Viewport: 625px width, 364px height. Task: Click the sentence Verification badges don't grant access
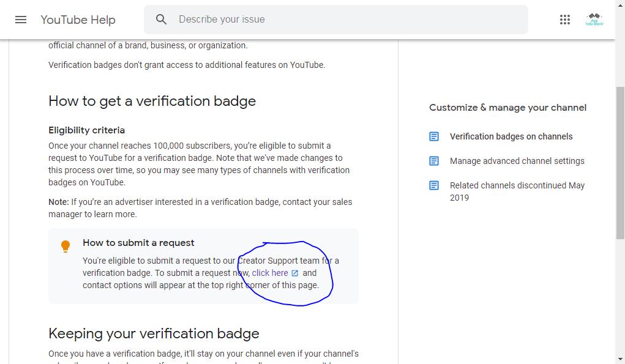187,65
